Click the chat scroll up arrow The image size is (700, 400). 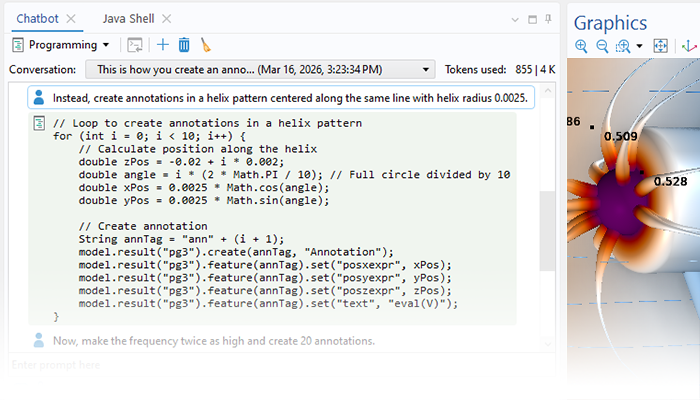pos(548,92)
